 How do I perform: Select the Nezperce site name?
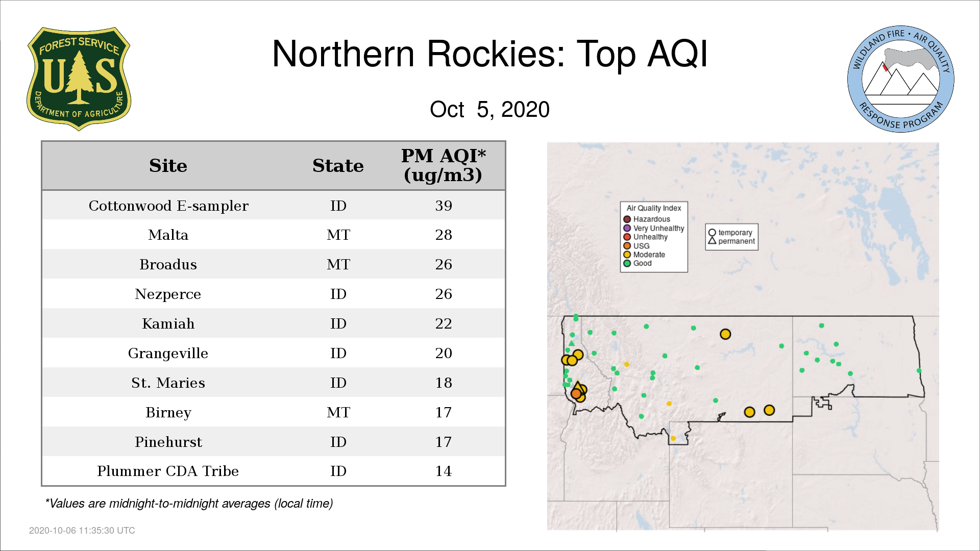point(168,294)
